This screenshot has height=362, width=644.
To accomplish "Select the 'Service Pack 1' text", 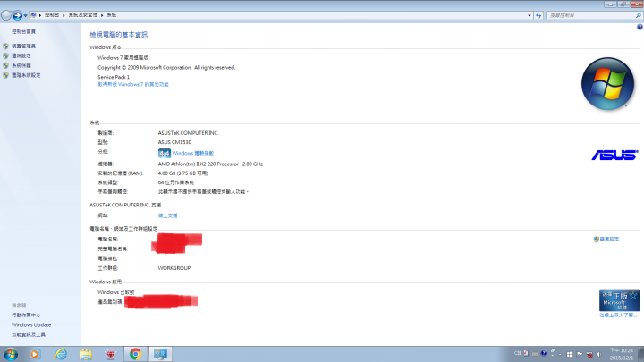I will [114, 77].
